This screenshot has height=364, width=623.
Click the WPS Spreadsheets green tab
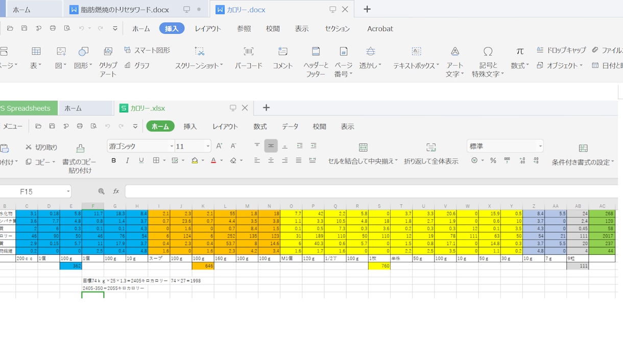point(28,108)
